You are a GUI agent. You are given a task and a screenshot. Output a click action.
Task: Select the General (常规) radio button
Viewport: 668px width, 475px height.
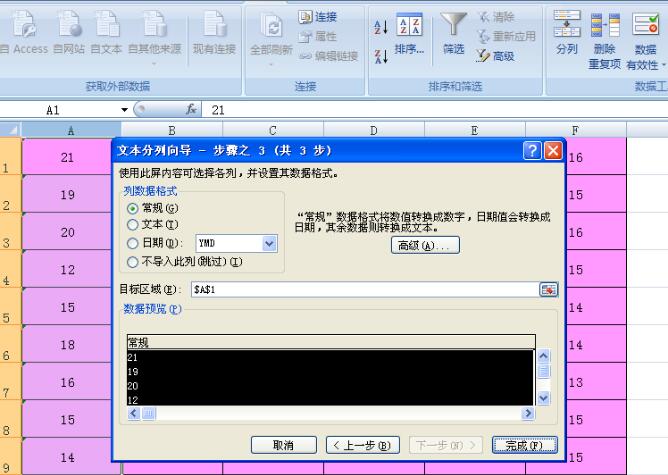[132, 208]
